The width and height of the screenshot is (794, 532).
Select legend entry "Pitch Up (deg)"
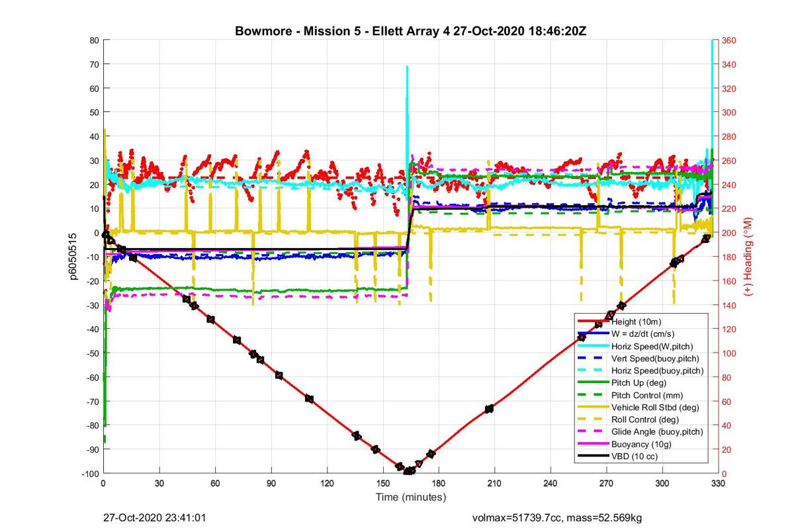click(639, 382)
